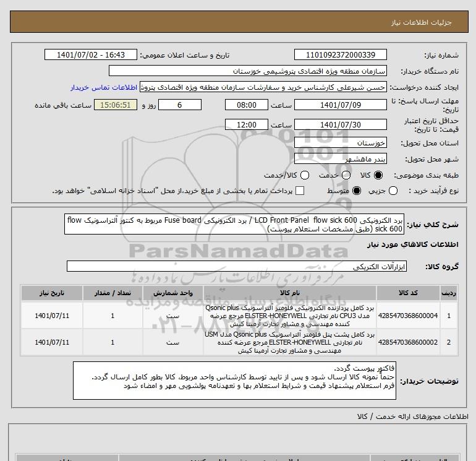The image size is (476, 461).
Task: Click the توضیحات خریدار label
Action: 429,381
